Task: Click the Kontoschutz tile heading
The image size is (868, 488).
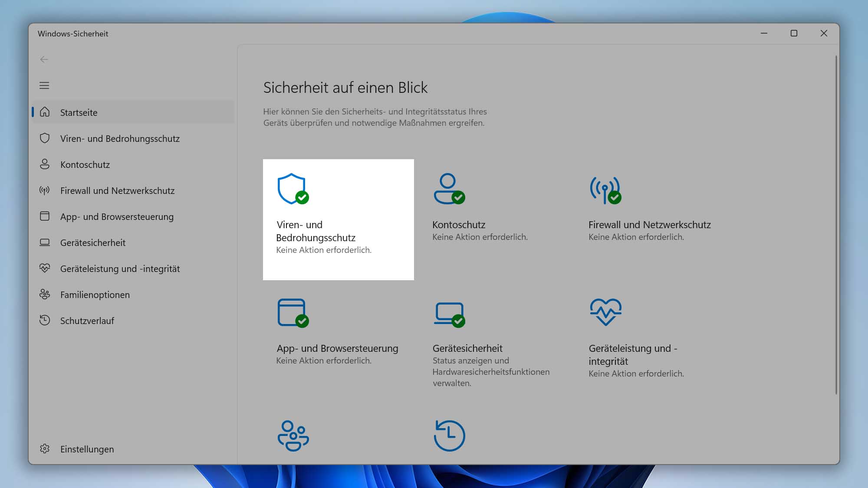Action: 459,225
